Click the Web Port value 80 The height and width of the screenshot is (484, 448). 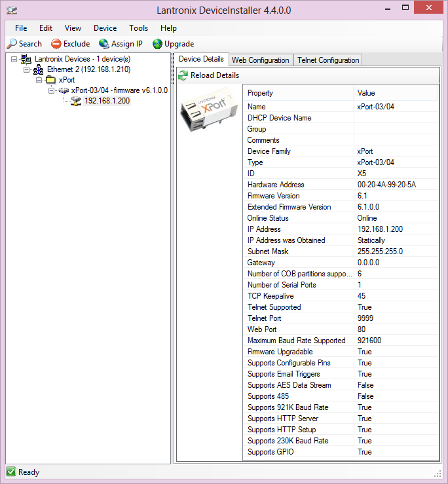[x=362, y=329]
